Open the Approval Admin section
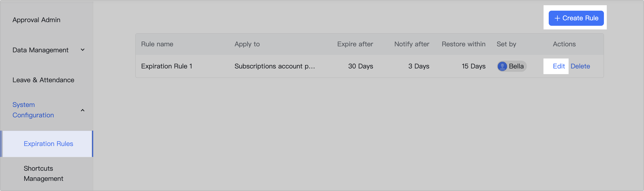 36,20
